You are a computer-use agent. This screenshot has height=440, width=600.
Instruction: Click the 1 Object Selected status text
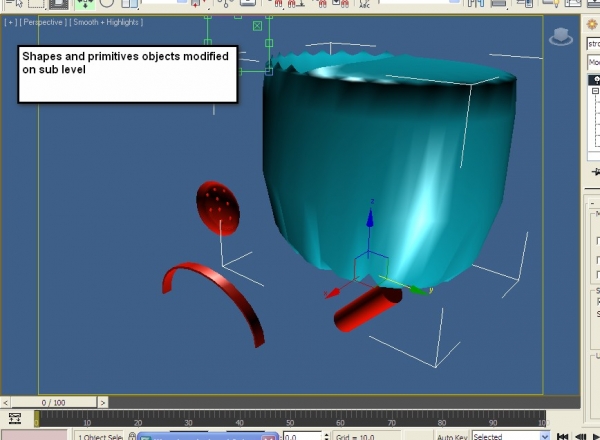pos(100,436)
